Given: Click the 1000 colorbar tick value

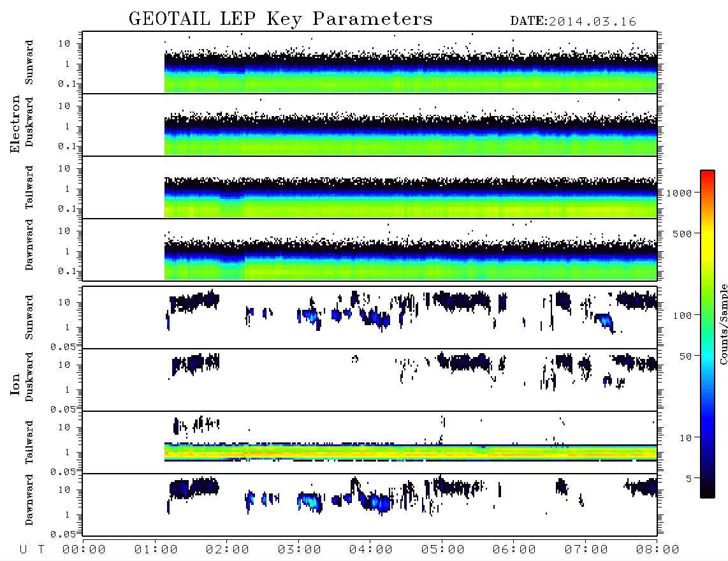Looking at the screenshot, I should point(680,193).
